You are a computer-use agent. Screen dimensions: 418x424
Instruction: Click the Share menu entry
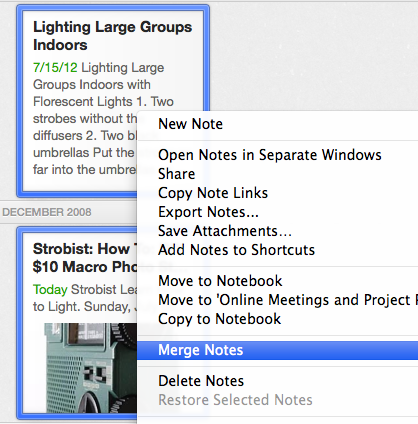tap(277, 174)
